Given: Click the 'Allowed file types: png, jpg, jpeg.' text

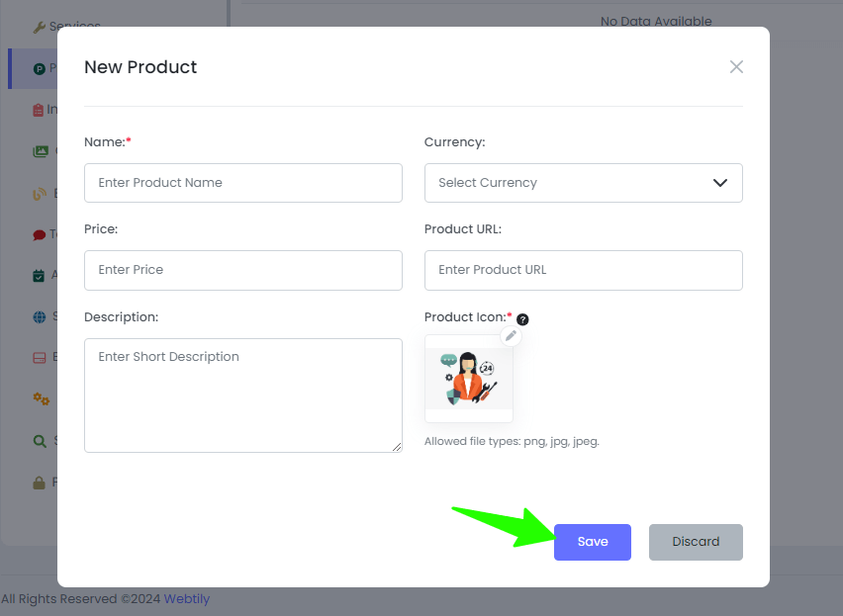Looking at the screenshot, I should pyautogui.click(x=512, y=441).
